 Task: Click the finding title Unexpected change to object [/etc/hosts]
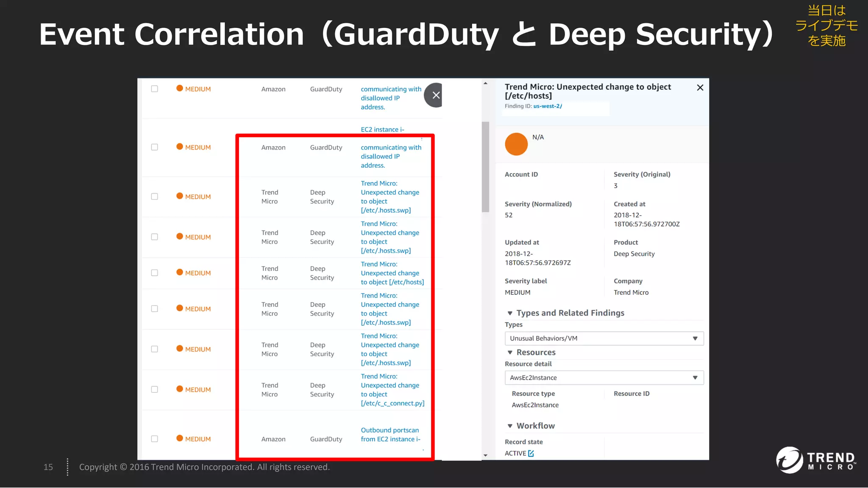(x=587, y=91)
